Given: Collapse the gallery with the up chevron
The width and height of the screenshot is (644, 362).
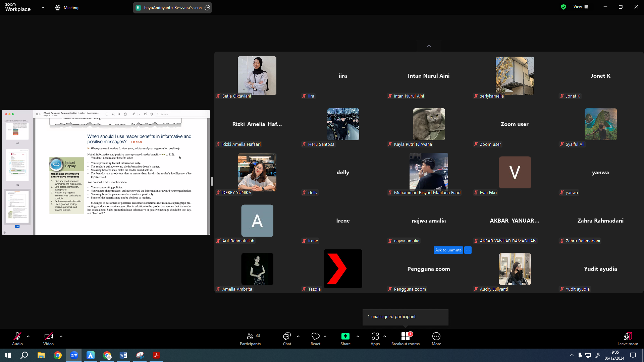Looking at the screenshot, I should coord(429,46).
